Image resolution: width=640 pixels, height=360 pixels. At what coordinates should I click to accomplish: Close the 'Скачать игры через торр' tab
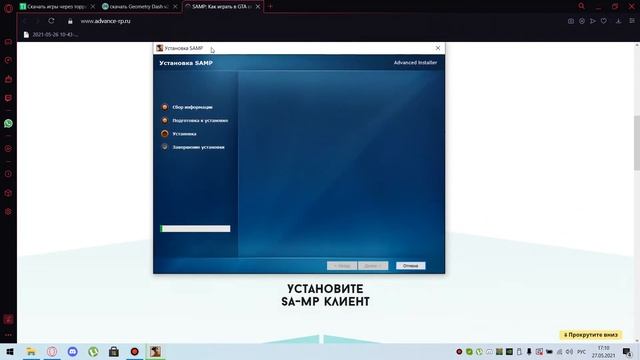click(93, 7)
